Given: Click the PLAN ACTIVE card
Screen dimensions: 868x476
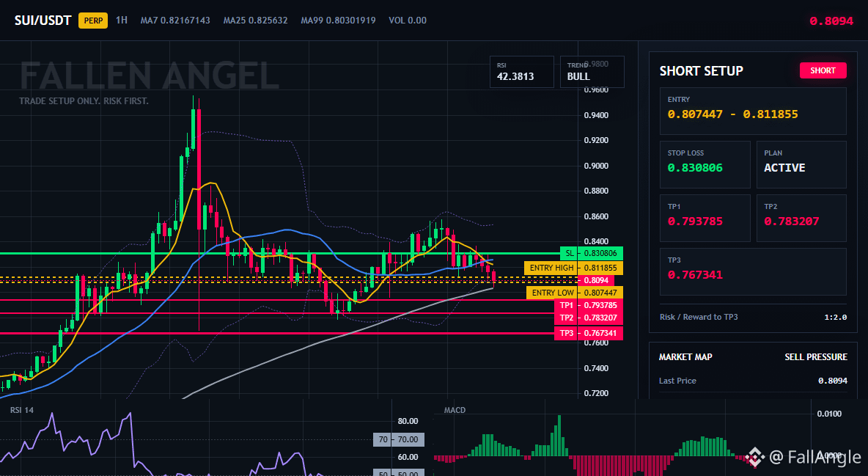Looking at the screenshot, I should click(801, 164).
